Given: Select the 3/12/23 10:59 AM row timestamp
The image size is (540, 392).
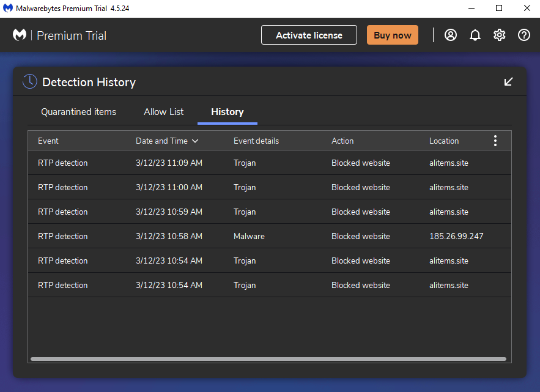Looking at the screenshot, I should [x=169, y=212].
